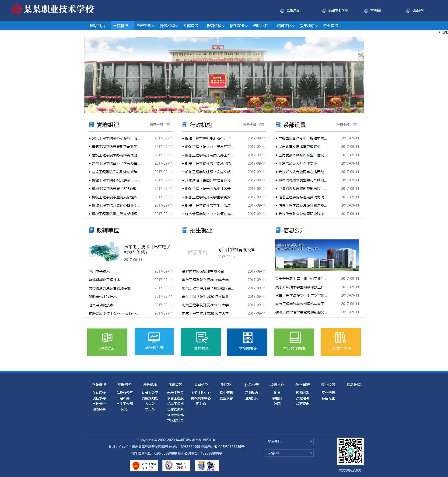Click the school logo emblem in header

pyautogui.click(x=17, y=9)
